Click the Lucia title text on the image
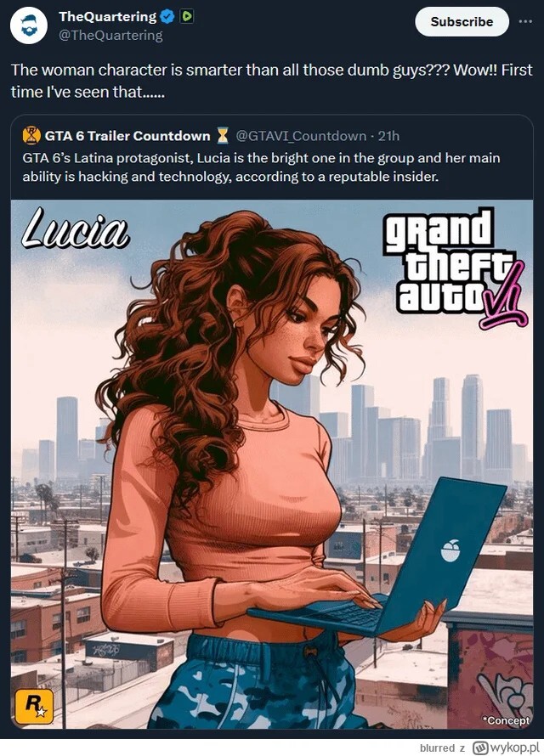544x756 pixels. coord(76,228)
